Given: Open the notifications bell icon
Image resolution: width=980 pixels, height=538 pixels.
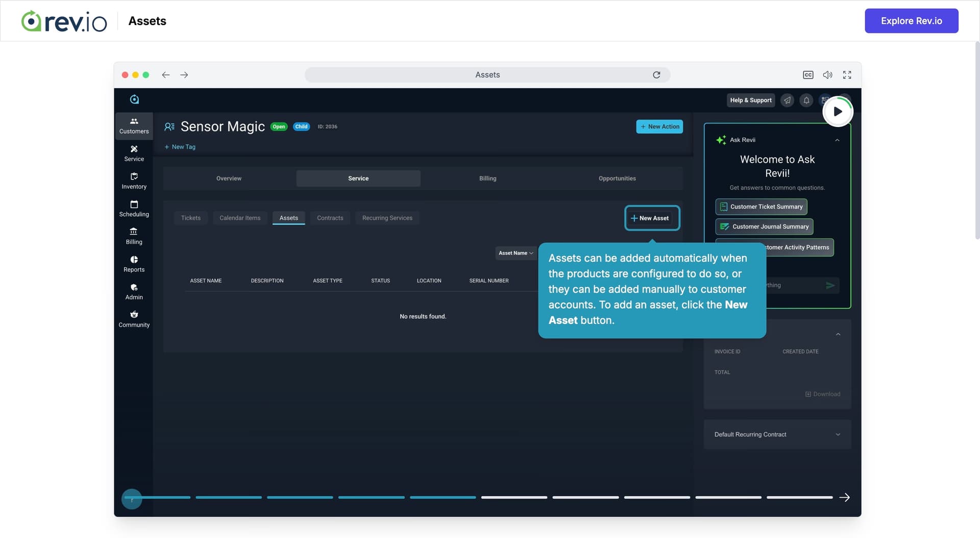Looking at the screenshot, I should [x=806, y=100].
